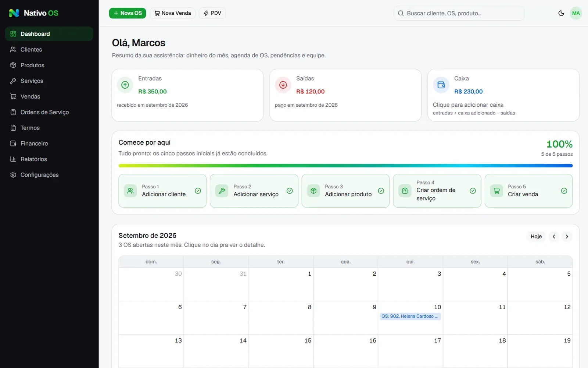Image resolution: width=588 pixels, height=368 pixels.
Task: Open the Adicionar serviço step card
Action: (254, 191)
